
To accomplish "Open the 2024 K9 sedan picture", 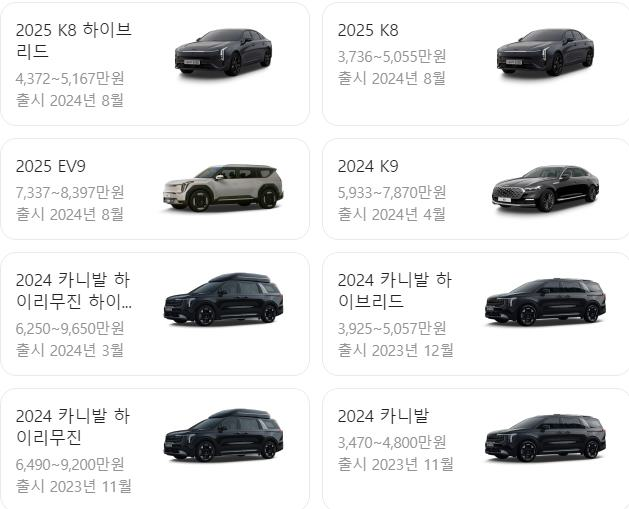I will tap(545, 189).
